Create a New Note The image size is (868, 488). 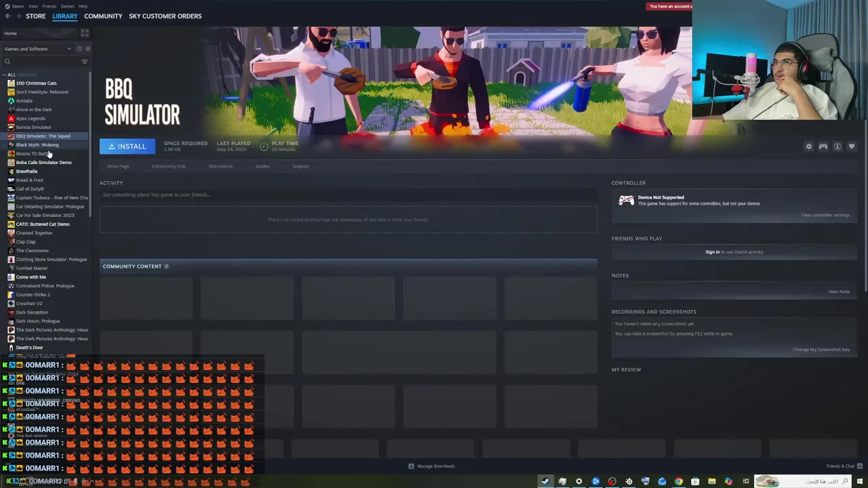839,292
